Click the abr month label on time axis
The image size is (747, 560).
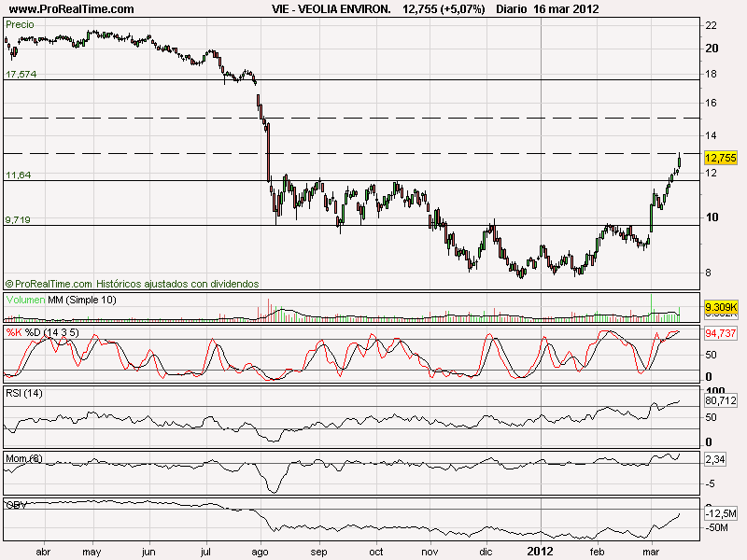pos(43,552)
